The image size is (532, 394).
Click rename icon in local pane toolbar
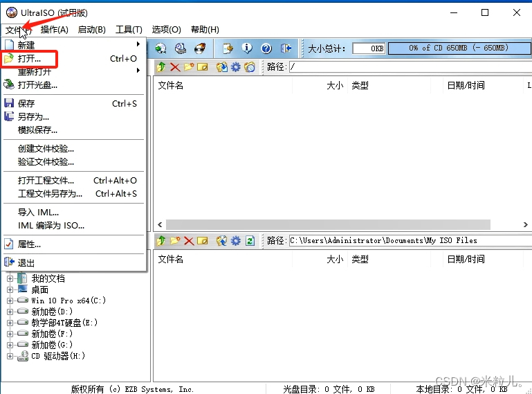(202, 241)
